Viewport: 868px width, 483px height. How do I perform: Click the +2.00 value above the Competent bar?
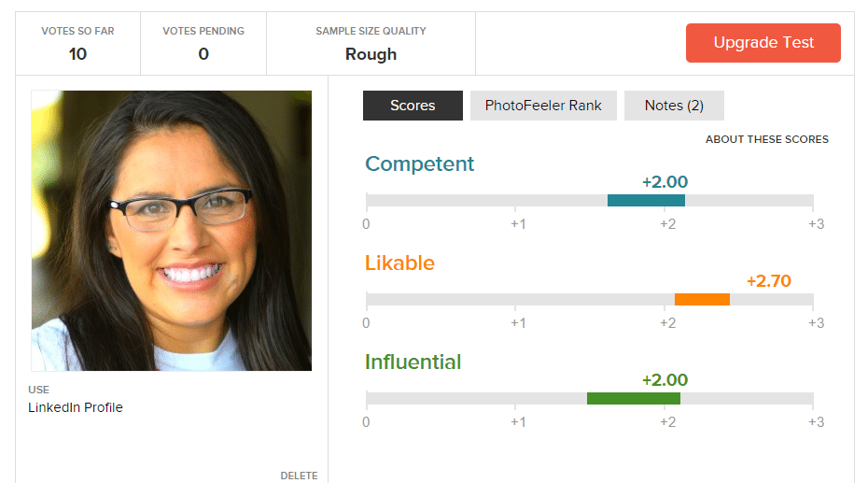[665, 182]
